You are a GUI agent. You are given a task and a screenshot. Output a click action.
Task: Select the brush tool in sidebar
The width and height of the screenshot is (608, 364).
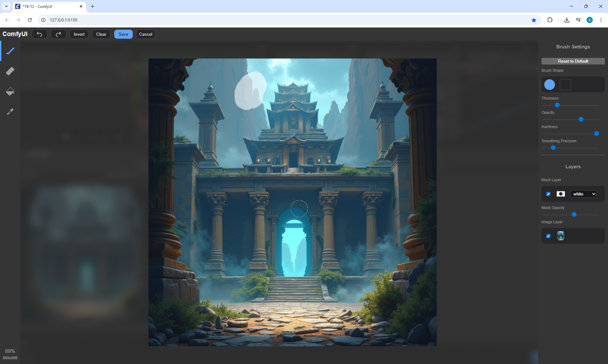click(x=10, y=51)
